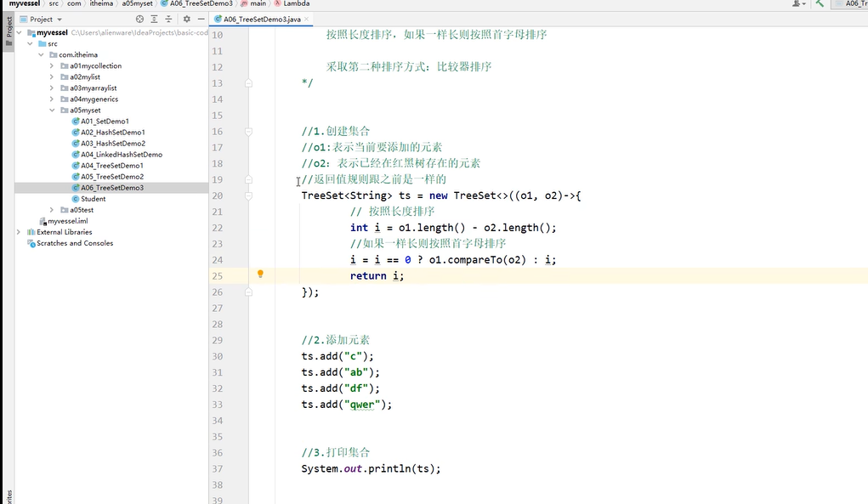Open the Lambda breadcrumb in the navigation bar

tap(297, 3)
